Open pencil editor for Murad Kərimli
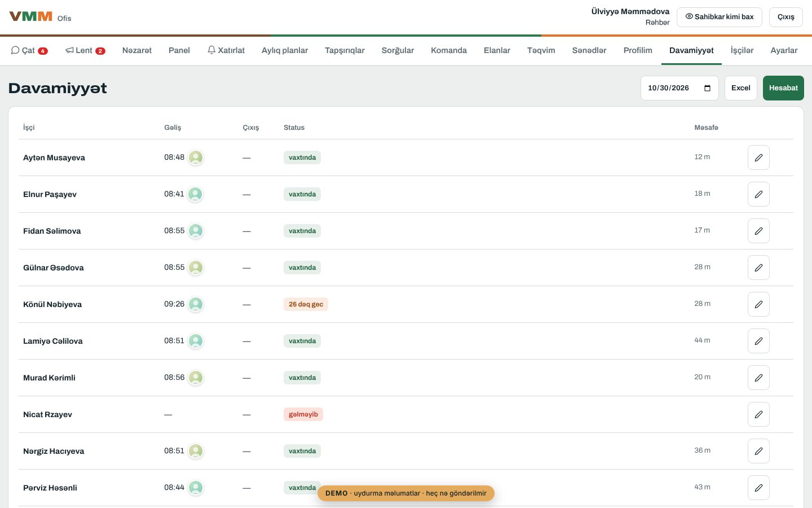 point(758,378)
